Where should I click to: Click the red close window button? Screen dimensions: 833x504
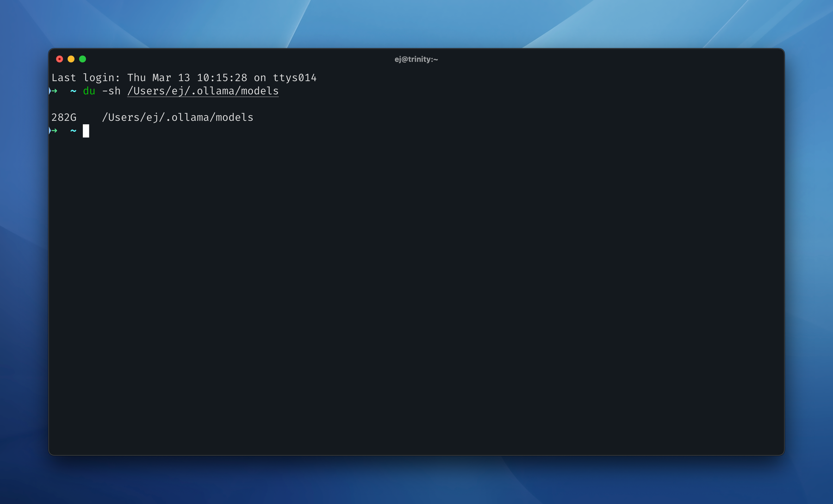(59, 59)
